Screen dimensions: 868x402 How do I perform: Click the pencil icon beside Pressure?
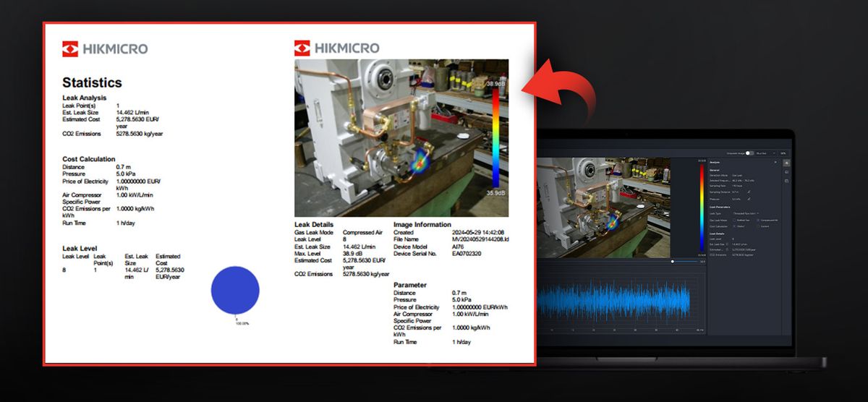(749, 199)
